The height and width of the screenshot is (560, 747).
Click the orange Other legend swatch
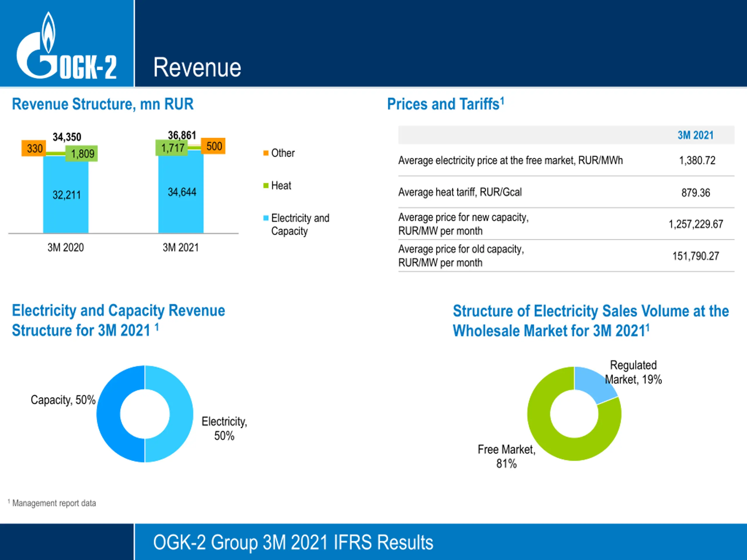pyautogui.click(x=266, y=153)
